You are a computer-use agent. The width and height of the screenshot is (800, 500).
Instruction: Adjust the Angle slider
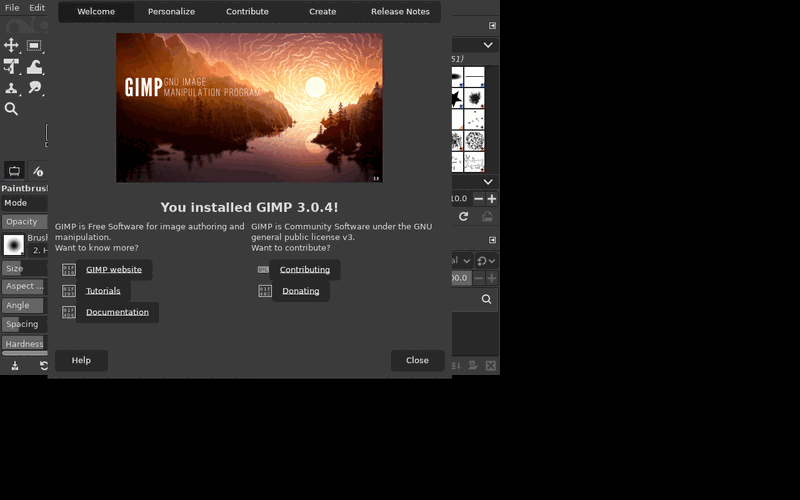click(x=24, y=305)
